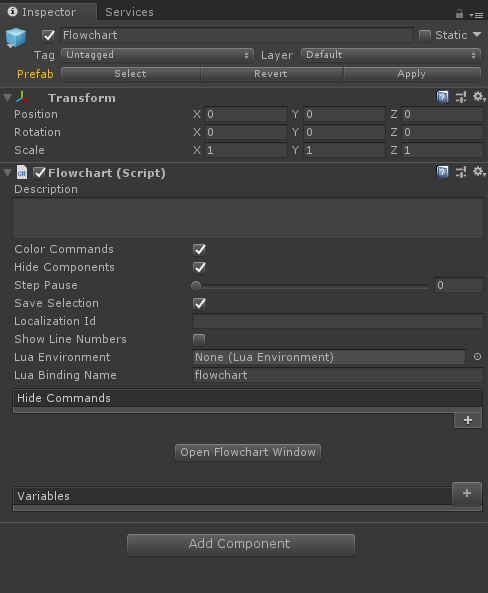
Task: Click the Add Component button
Action: [x=241, y=545]
